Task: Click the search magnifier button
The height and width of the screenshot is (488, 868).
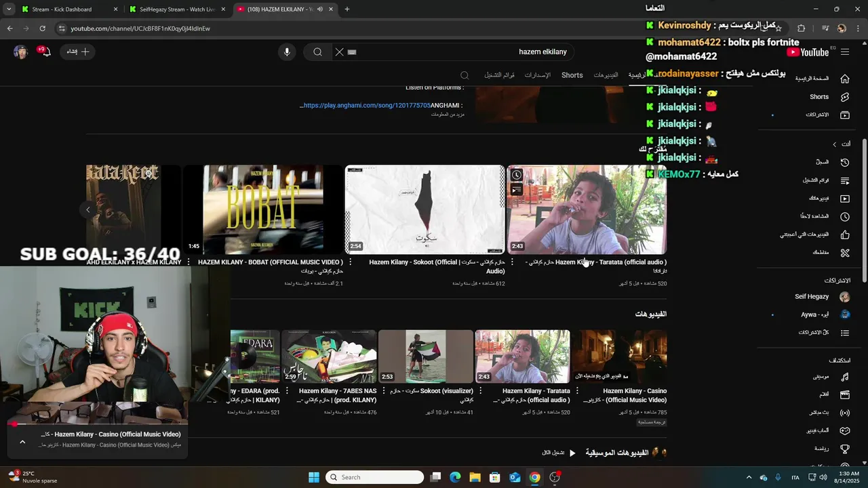Action: (x=317, y=52)
